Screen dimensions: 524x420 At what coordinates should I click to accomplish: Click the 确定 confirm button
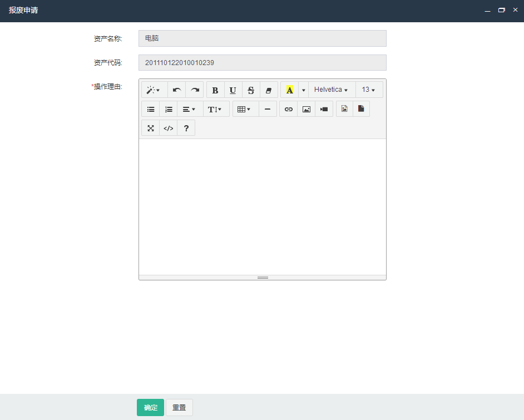[150, 407]
